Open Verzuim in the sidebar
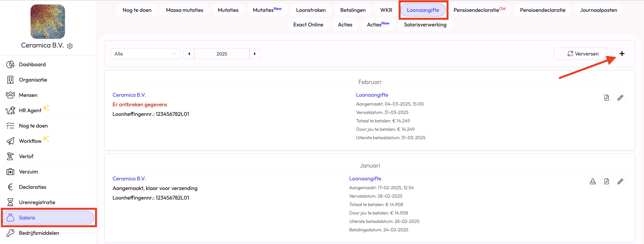Screen dimensions: 644x244 pos(28,172)
